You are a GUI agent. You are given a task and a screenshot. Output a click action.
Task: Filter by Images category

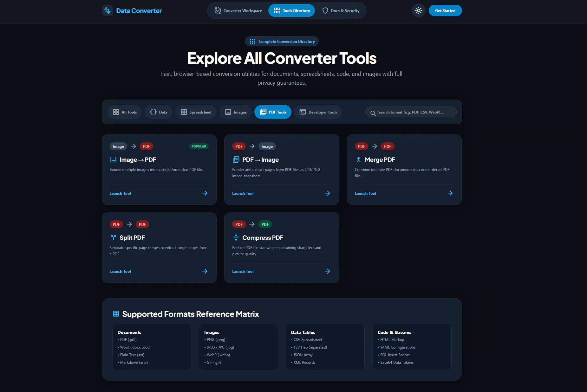tap(236, 112)
